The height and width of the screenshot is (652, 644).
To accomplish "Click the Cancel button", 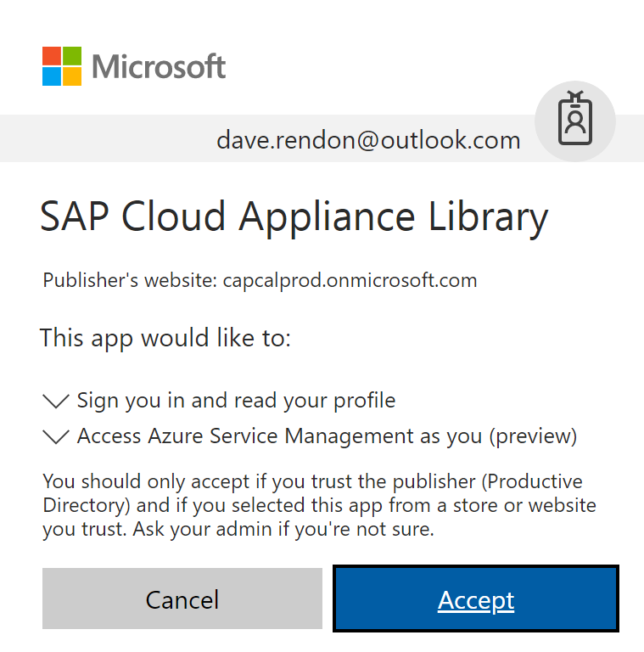I will pos(182,599).
